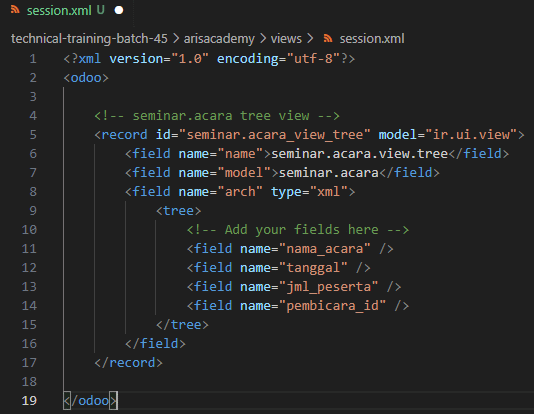
Task: Open technical-training-batch-45 breadcrumb folder
Action: [x=89, y=39]
